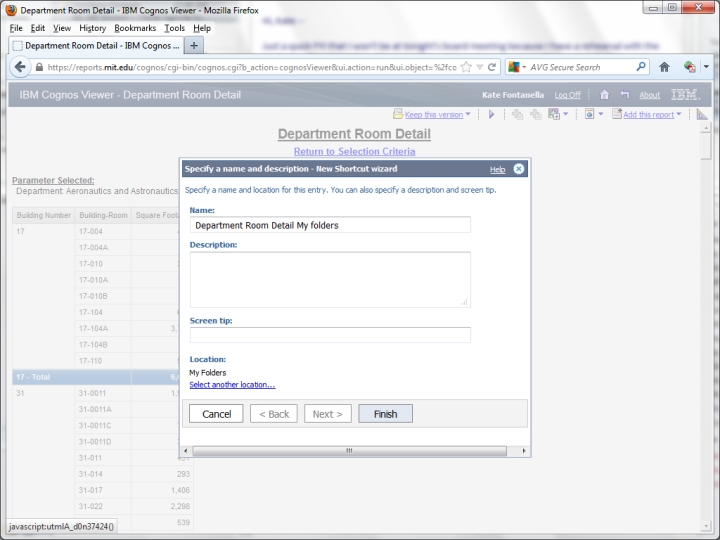Open the History menu

pos(92,28)
